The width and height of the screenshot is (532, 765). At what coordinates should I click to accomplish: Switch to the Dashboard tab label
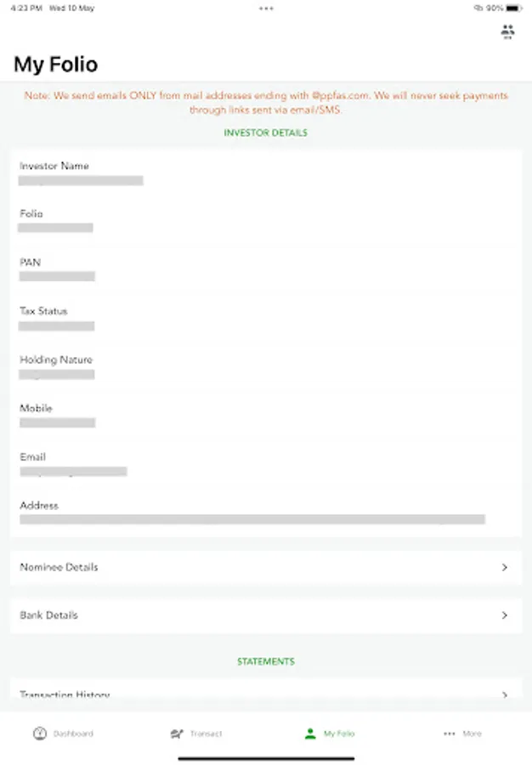(x=73, y=734)
